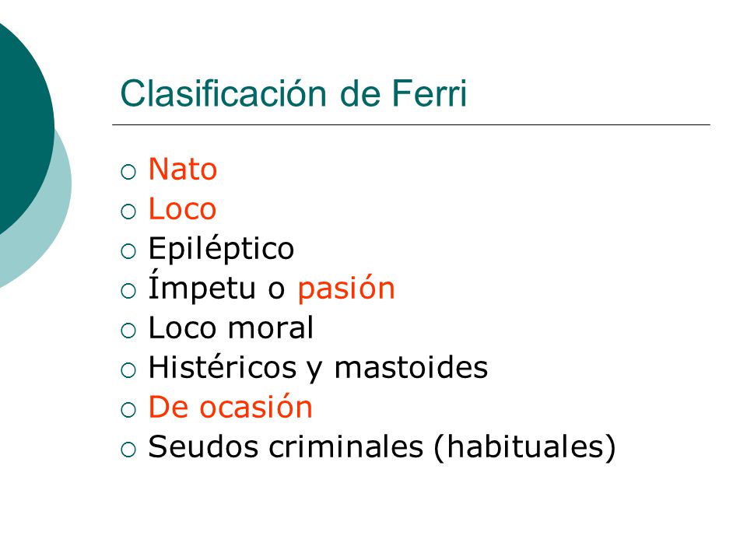
Task: Click the red Loco list item
Action: [182, 208]
